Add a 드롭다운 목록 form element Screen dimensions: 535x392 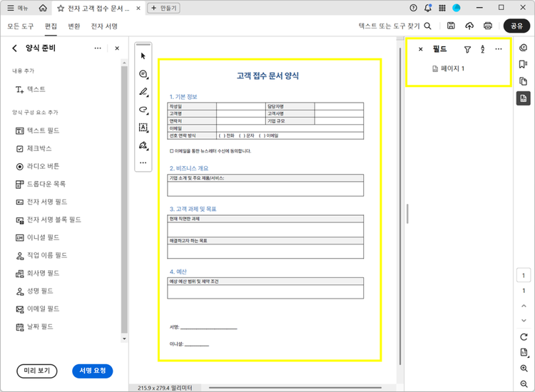41,184
